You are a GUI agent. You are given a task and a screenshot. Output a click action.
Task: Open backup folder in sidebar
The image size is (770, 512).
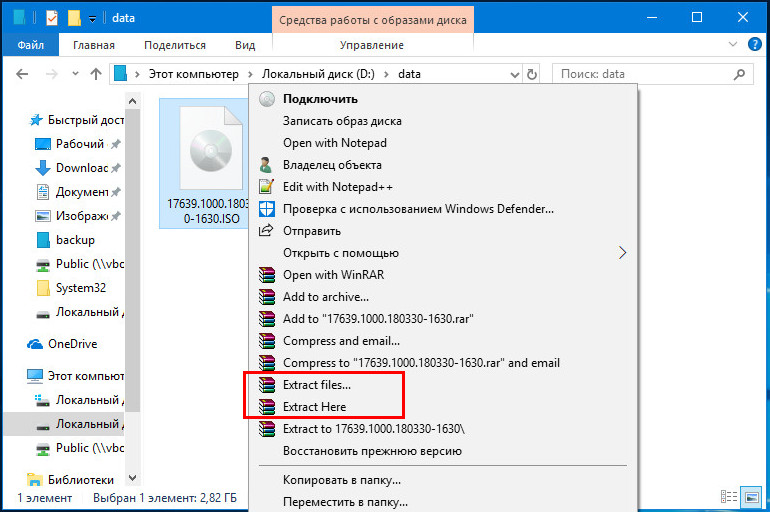pos(65,240)
